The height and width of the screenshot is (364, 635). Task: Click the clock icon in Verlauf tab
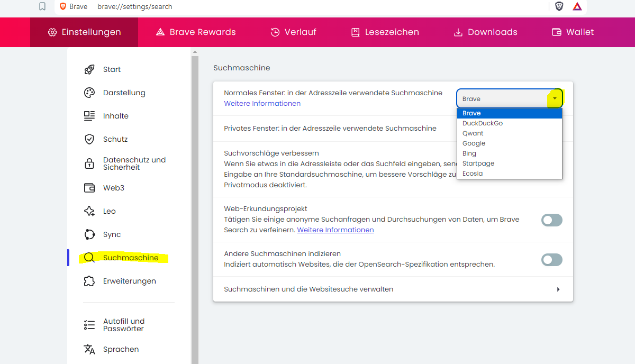275,32
